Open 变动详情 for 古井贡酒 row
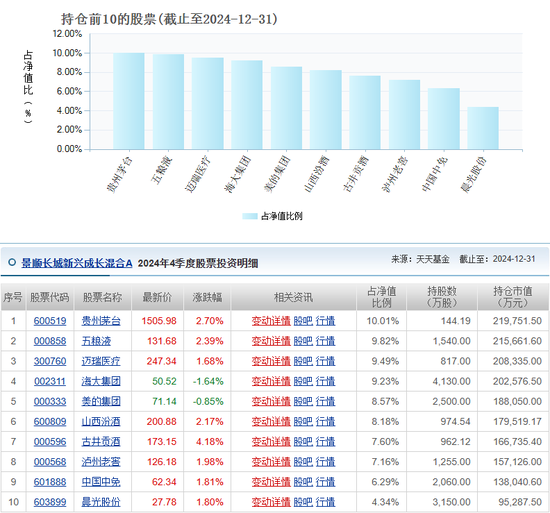 pyautogui.click(x=271, y=442)
